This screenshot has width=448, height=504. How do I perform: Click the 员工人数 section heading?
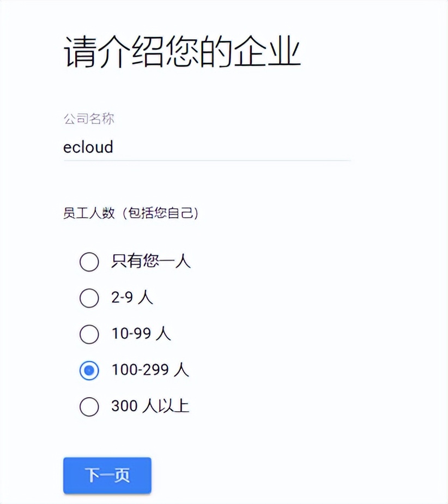tap(131, 213)
